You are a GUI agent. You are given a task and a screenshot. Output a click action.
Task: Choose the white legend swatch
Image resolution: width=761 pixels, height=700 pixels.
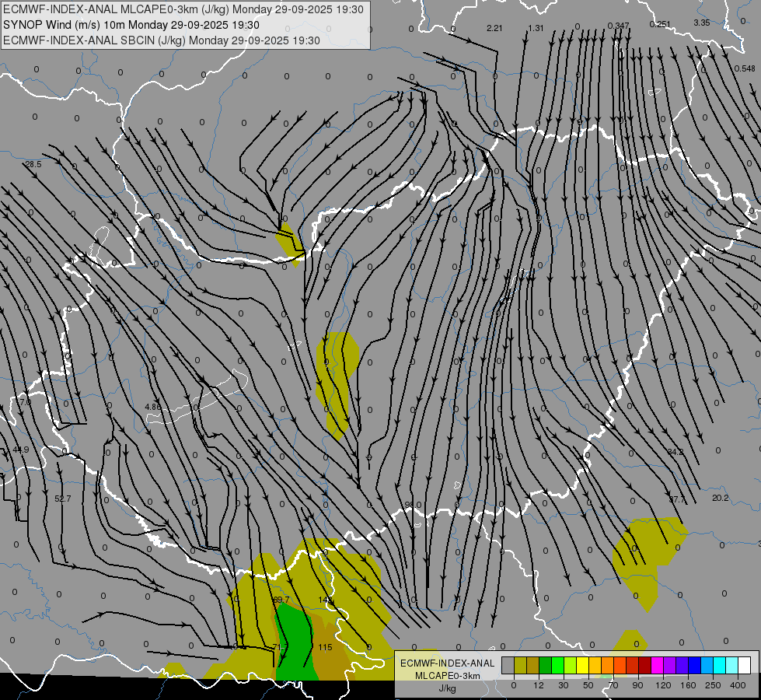pyautogui.click(x=744, y=665)
